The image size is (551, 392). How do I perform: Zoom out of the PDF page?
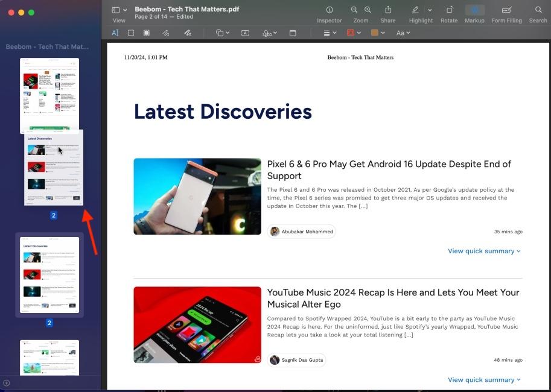[x=354, y=10]
